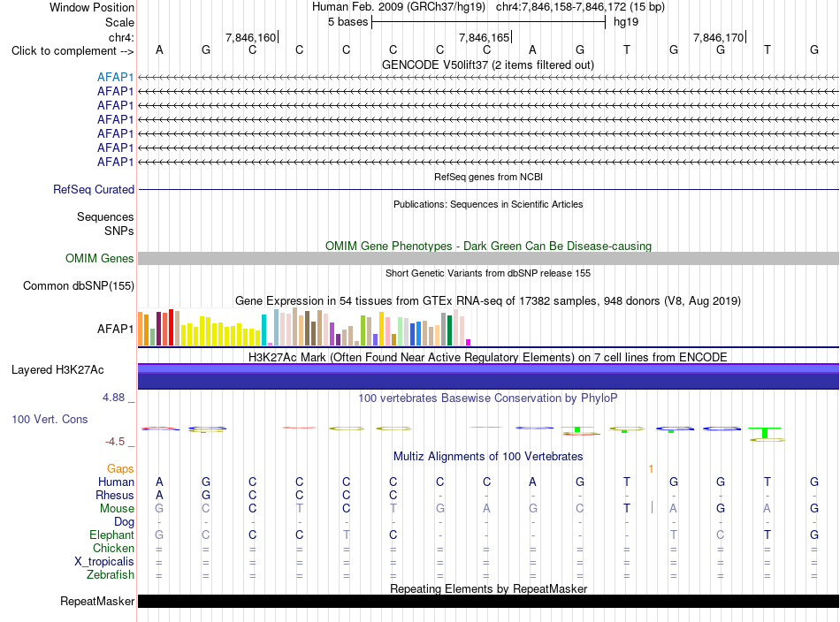
Task: Open the PhyloP Basewise Conservation track title
Action: click(487, 398)
